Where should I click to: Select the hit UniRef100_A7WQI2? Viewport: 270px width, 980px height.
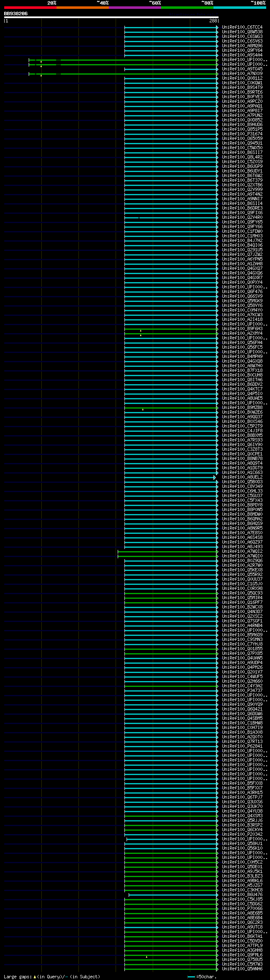[242, 552]
